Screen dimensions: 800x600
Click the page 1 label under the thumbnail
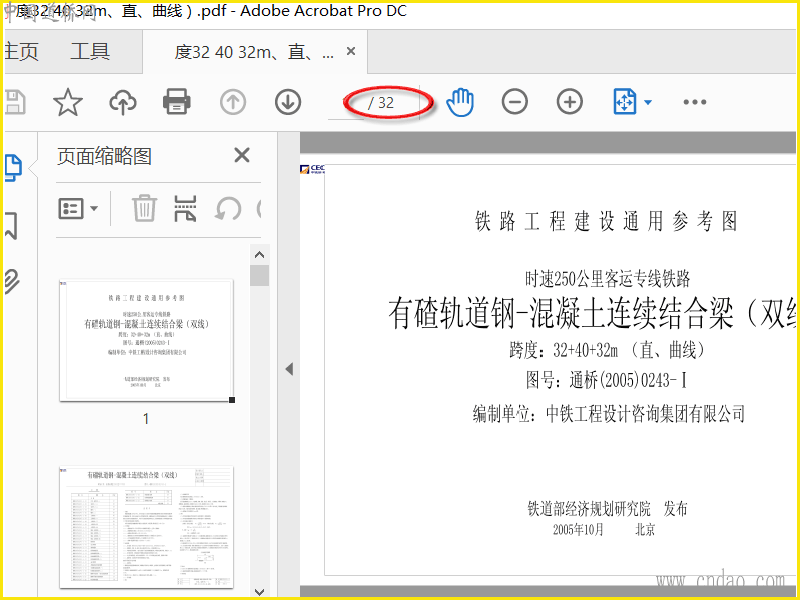[x=146, y=419]
